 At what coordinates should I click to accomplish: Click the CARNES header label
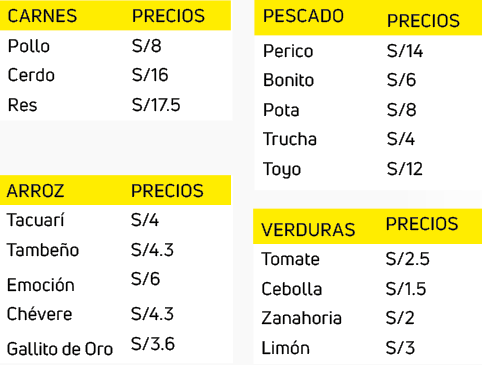point(42,16)
